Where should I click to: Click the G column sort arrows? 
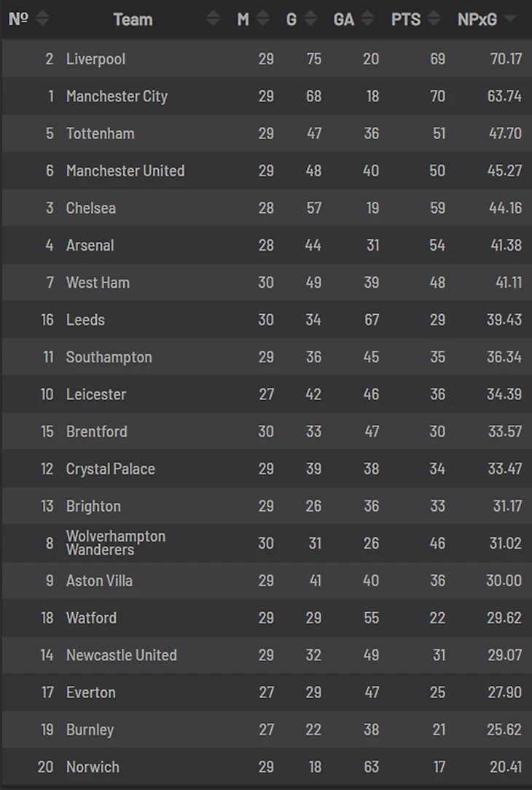(x=310, y=19)
